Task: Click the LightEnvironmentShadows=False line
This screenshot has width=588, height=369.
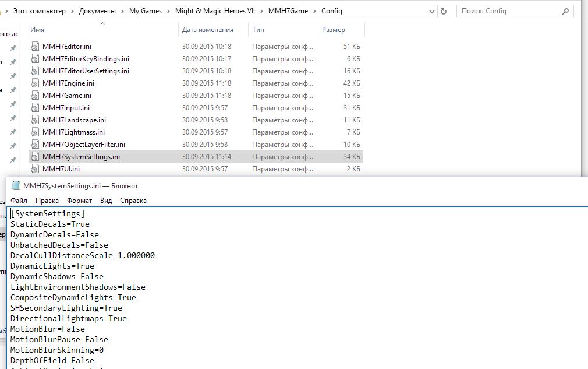Action: [78, 287]
